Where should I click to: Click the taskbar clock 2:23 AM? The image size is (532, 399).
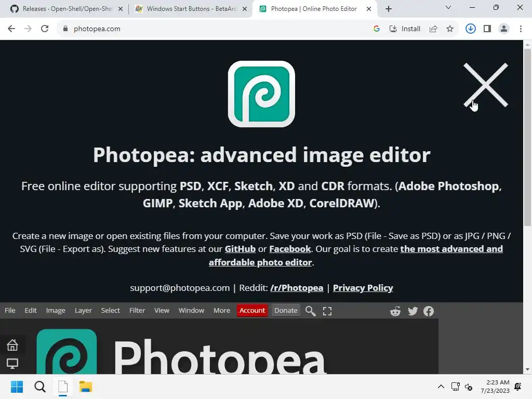[x=495, y=387]
